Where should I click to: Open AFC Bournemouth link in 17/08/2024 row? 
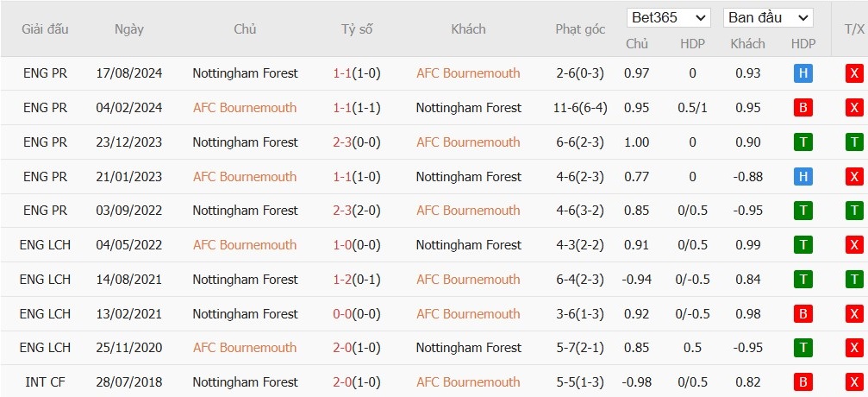(468, 73)
